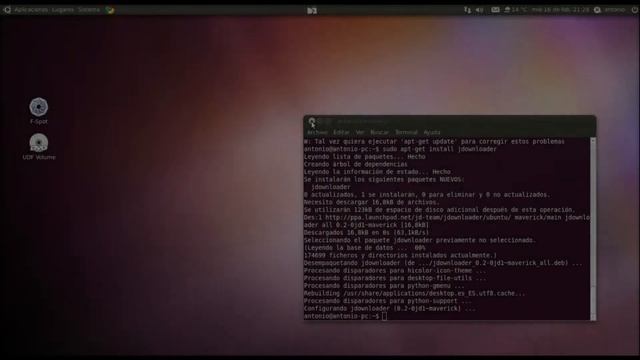Click 'Creando árbol de dependencias' line

tap(356, 164)
